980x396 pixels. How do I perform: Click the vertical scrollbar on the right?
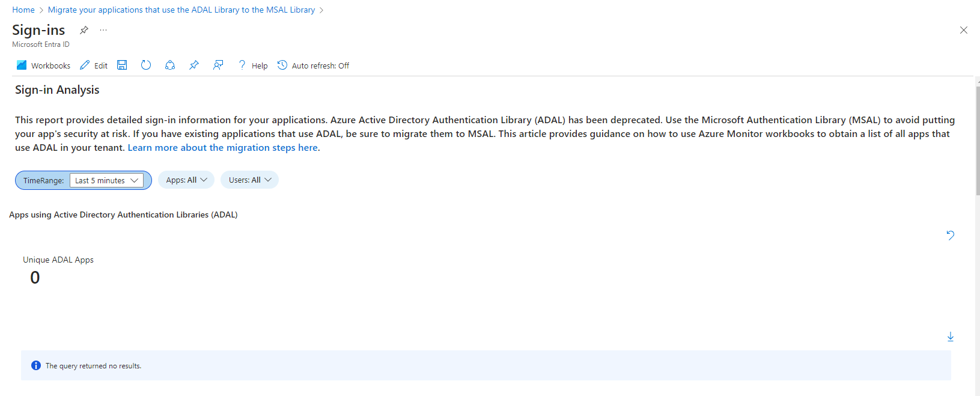click(978, 141)
